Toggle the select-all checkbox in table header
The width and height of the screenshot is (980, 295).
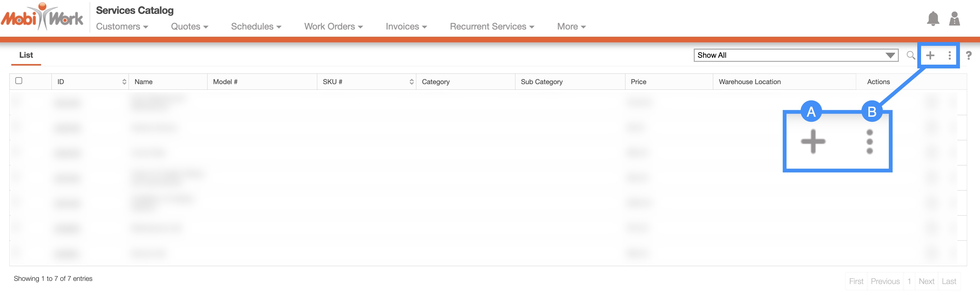[x=18, y=81]
